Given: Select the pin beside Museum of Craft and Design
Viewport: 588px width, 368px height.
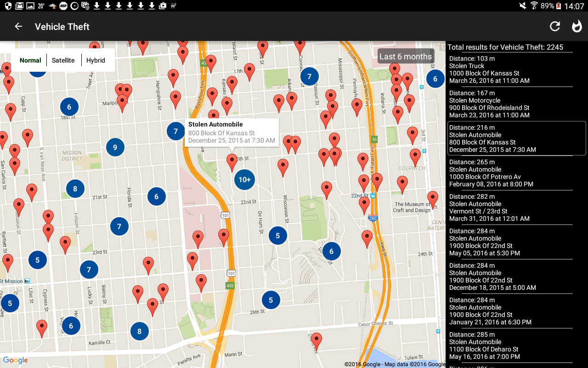Looking at the screenshot, I should (x=432, y=200).
